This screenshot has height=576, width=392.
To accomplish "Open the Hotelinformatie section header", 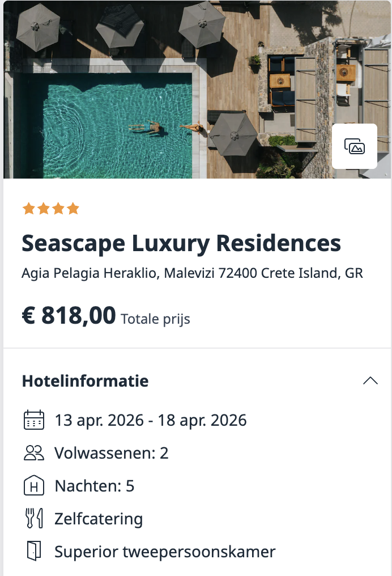I will click(x=84, y=381).
